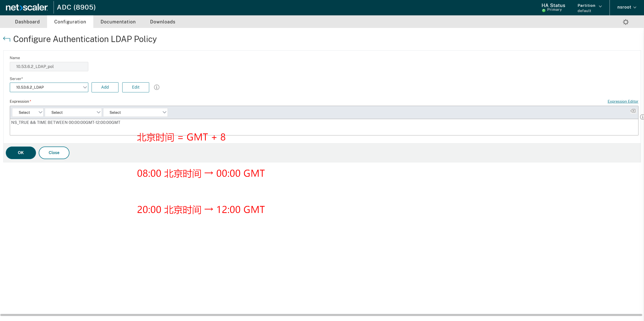Open the nsroot user menu
The height and width of the screenshot is (321, 644).
[x=626, y=7]
